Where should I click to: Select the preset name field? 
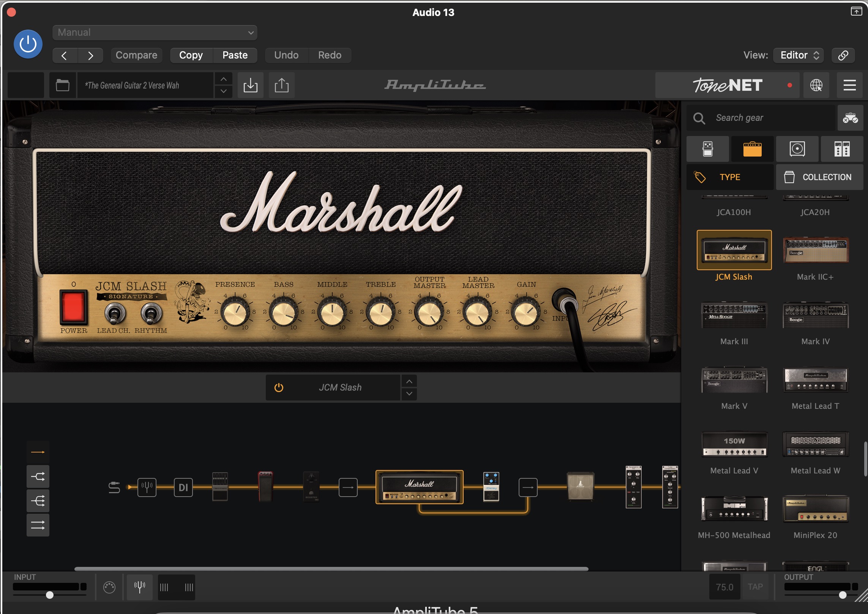[146, 85]
